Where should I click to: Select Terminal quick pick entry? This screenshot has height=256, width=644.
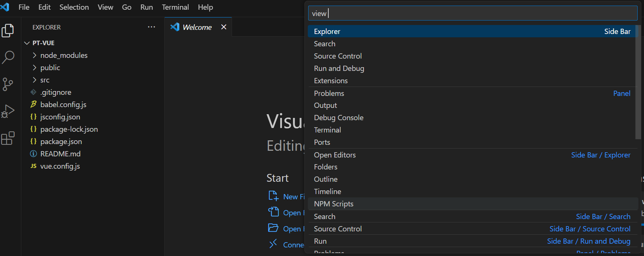471,130
